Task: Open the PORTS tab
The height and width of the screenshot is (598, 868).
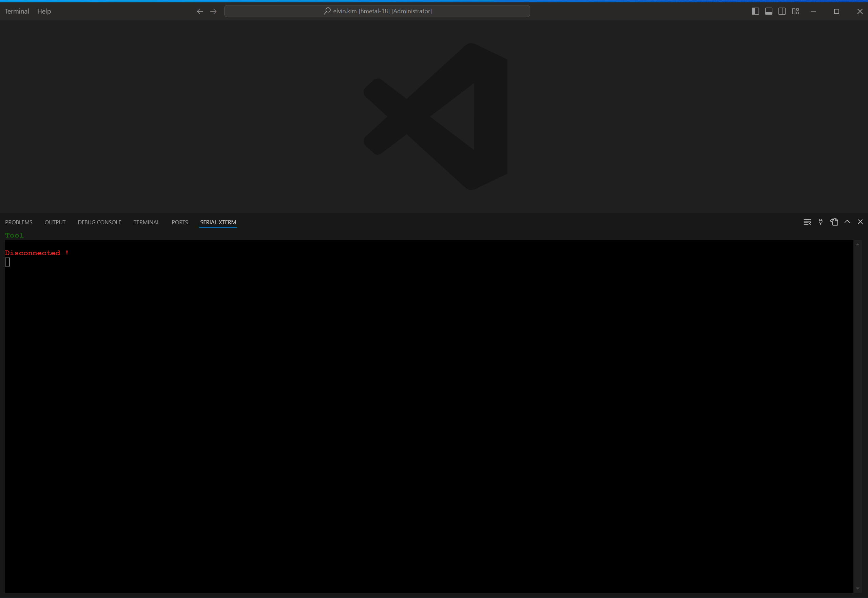Action: tap(180, 223)
